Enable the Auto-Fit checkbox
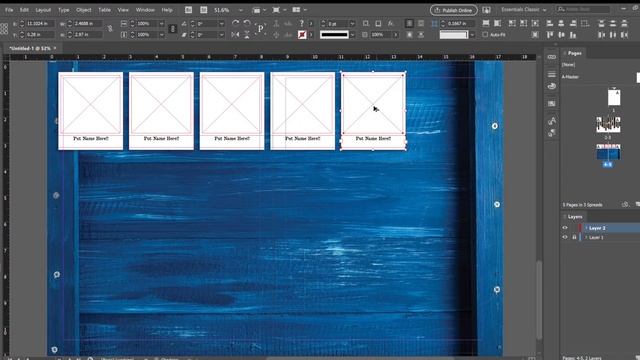Image resolution: width=640 pixels, height=360 pixels. [x=485, y=35]
